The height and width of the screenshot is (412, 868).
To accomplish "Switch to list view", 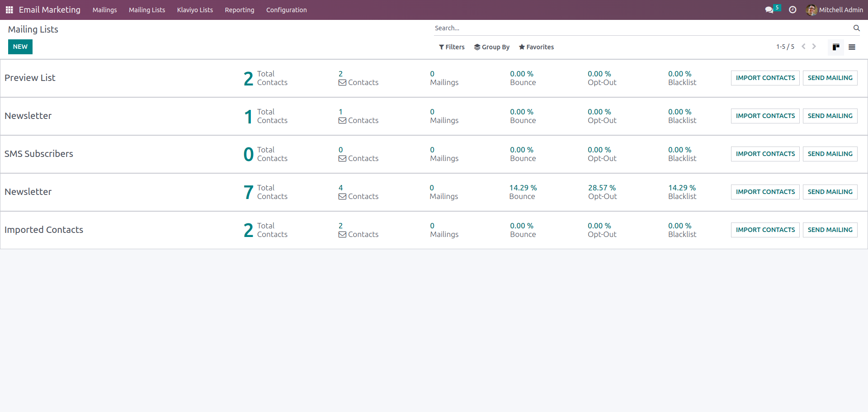I will (852, 47).
